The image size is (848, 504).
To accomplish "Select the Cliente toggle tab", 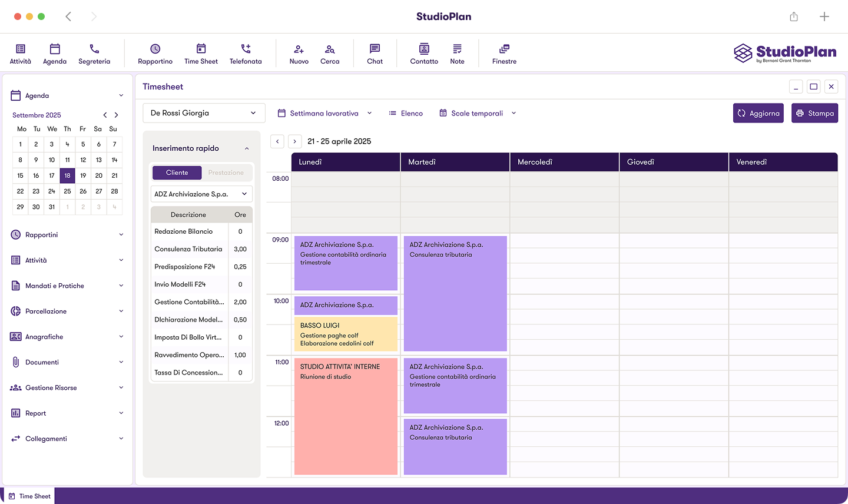I will click(177, 173).
